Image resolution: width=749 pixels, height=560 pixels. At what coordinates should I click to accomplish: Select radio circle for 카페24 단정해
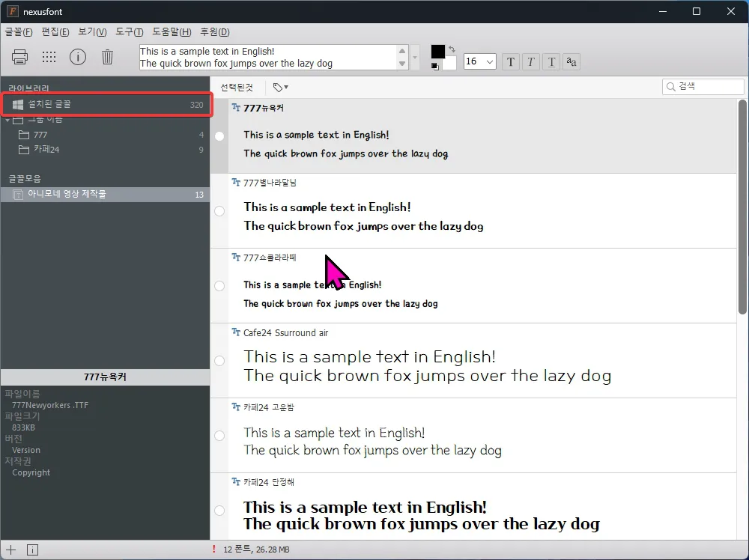[219, 511]
